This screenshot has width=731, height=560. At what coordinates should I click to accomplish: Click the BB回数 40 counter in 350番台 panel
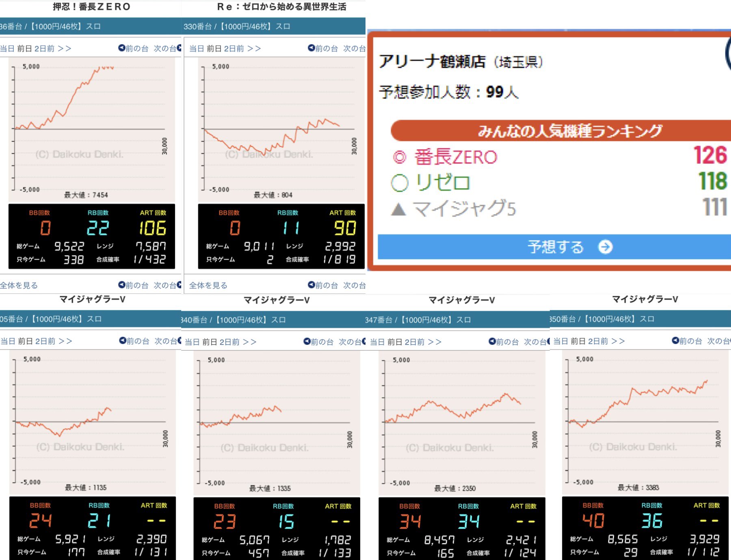pyautogui.click(x=593, y=521)
